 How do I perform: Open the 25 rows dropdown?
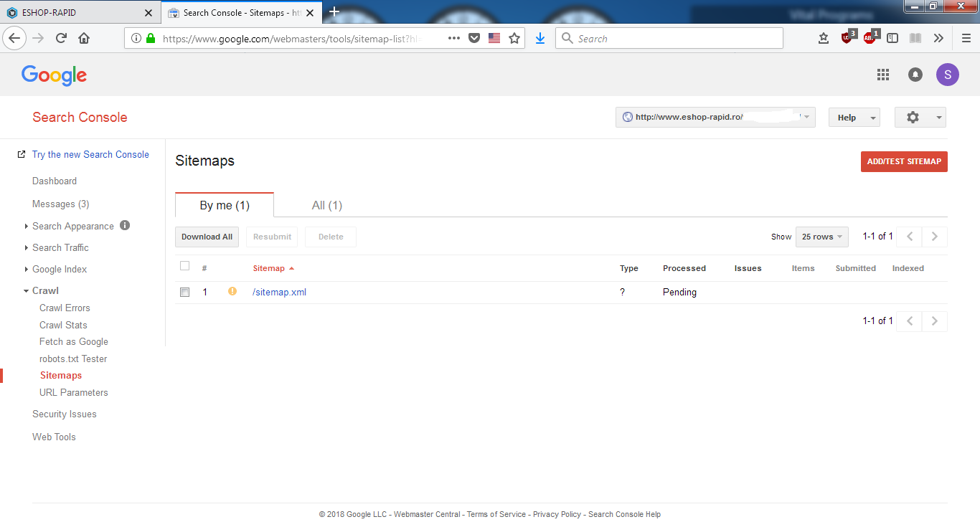coord(821,237)
